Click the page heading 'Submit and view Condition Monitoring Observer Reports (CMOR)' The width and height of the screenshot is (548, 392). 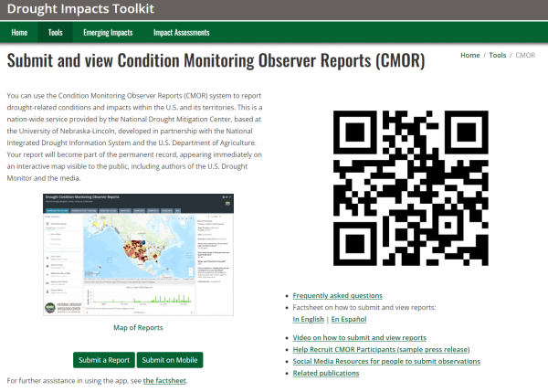216,60
